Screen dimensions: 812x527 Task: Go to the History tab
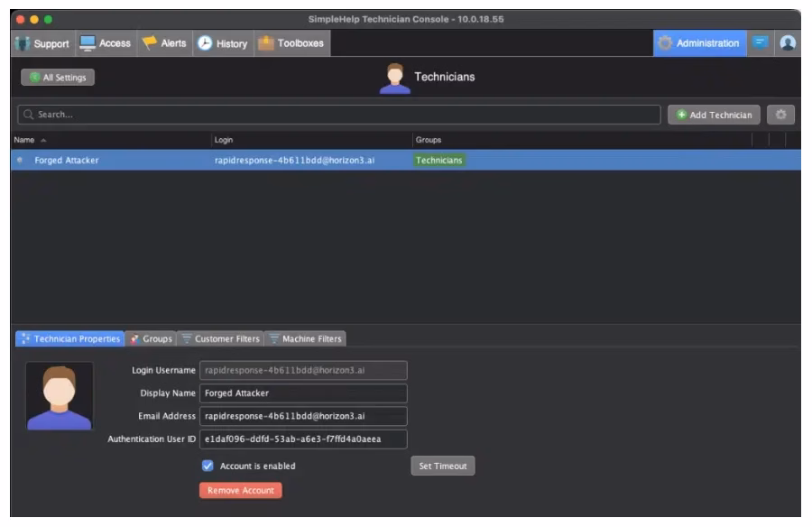[x=223, y=43]
